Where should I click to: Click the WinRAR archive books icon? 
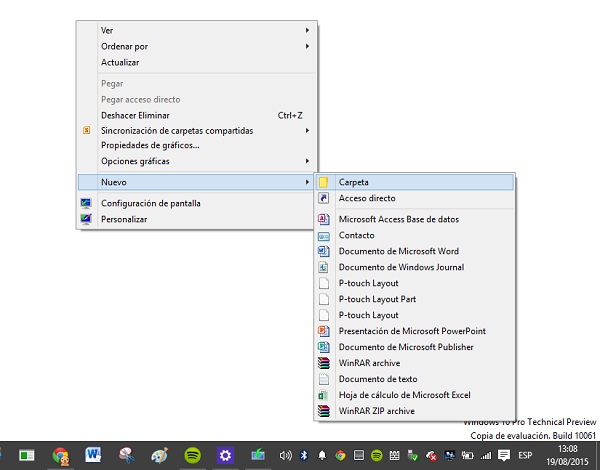point(324,363)
